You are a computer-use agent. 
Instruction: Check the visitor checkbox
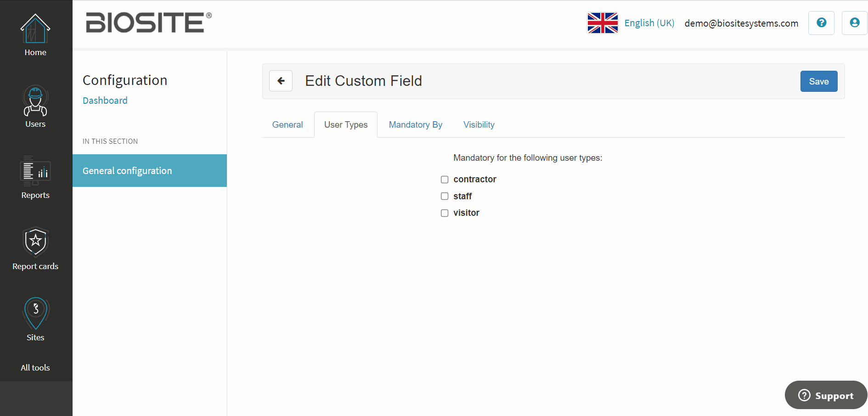pos(445,213)
